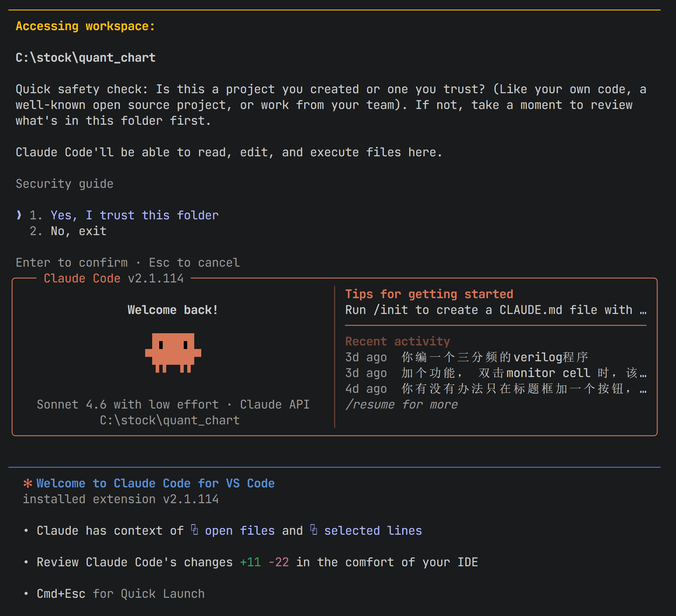Click the "Claude Code v2.1.114" box title
This screenshot has width=676, height=616.
click(x=114, y=278)
